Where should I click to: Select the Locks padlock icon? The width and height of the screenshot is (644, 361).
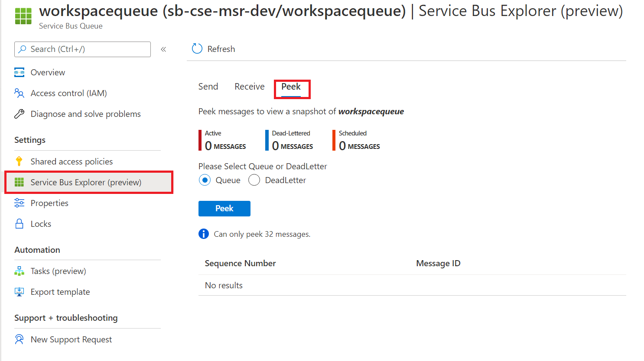[19, 223]
